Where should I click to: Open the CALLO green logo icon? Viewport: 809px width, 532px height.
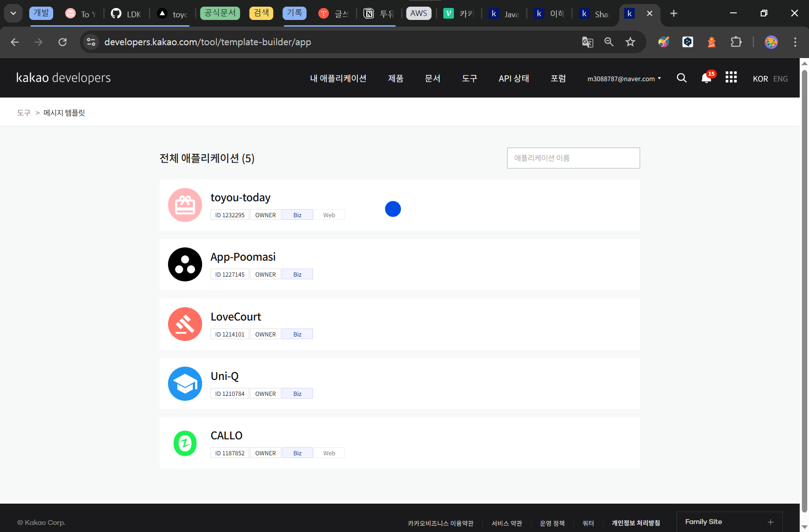[185, 443]
